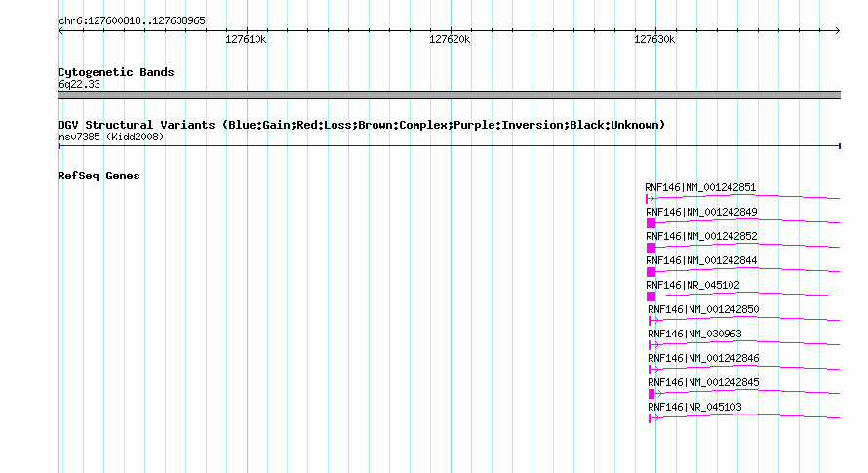Viewport: 868px width, 473px height.
Task: Click the exon block of NM_001242852
Action: [x=651, y=248]
